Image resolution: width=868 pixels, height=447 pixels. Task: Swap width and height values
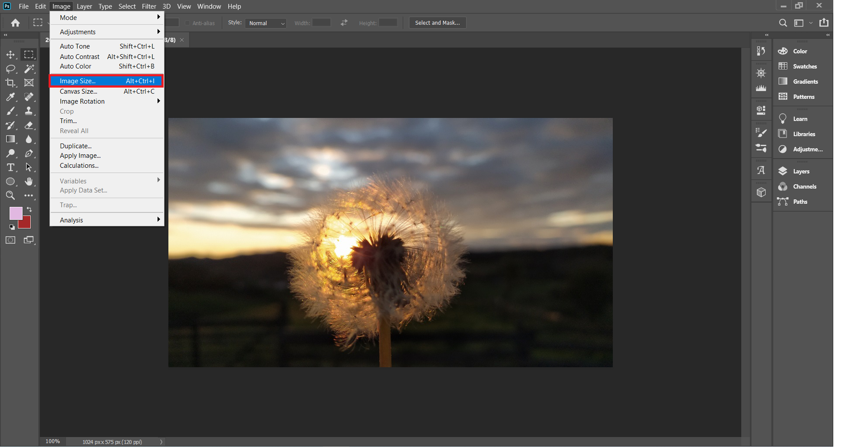[344, 23]
